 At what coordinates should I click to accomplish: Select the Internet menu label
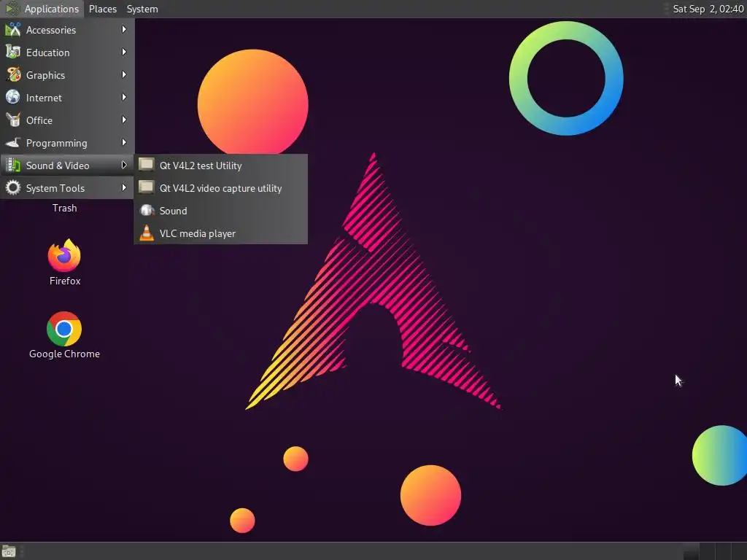pyautogui.click(x=44, y=98)
